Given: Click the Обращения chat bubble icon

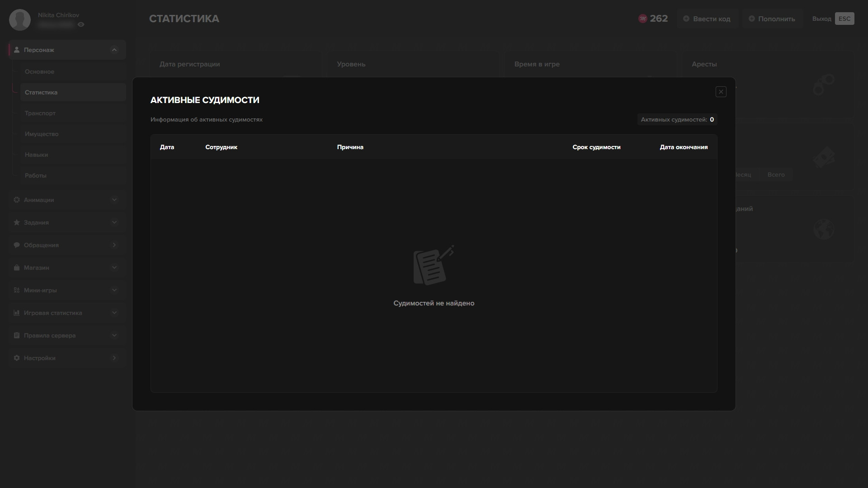Looking at the screenshot, I should (x=17, y=245).
